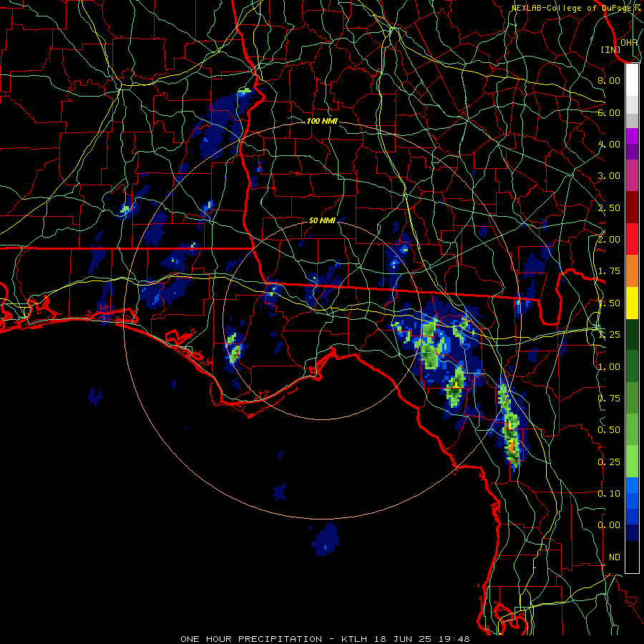Click the 19:48 timestamp in the caption

click(x=454, y=639)
